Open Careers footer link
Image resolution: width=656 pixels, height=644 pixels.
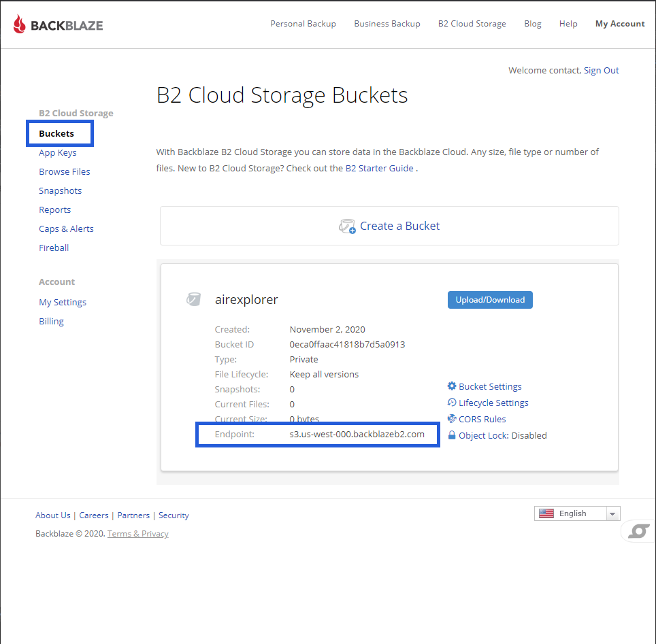(x=94, y=515)
